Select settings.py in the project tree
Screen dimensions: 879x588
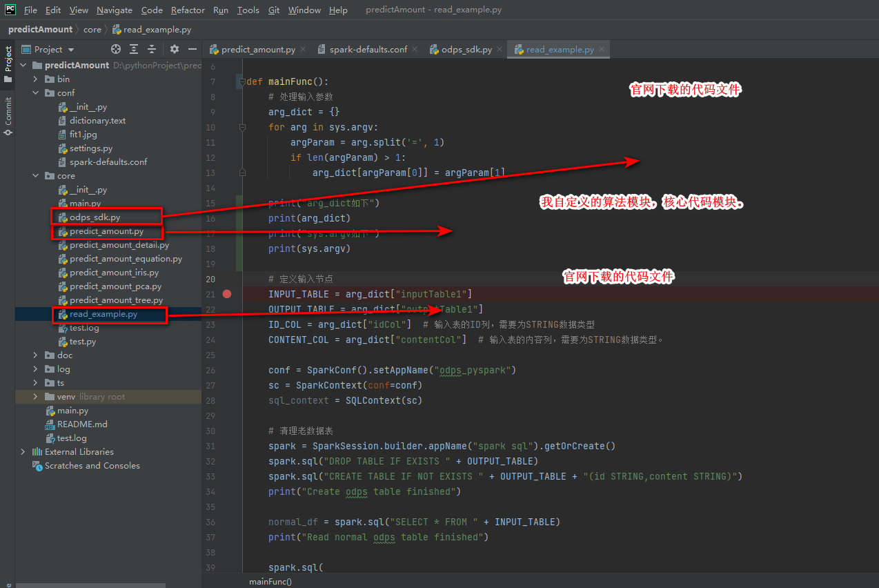[x=90, y=148]
